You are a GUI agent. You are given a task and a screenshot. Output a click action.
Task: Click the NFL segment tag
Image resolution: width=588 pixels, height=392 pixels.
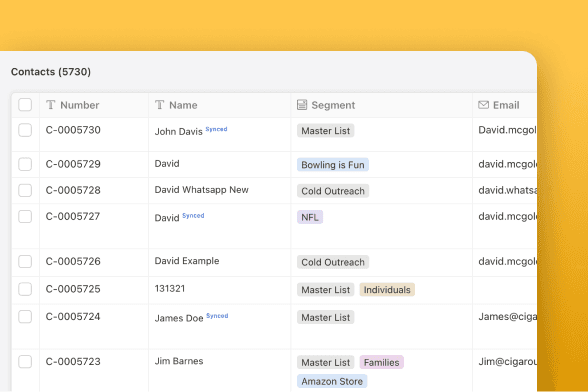[310, 217]
